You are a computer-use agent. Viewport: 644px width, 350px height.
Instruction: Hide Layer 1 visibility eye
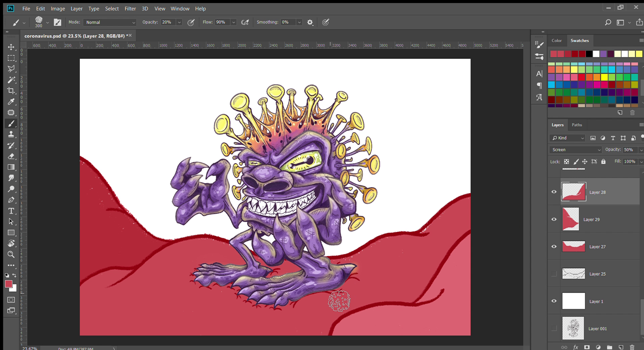(554, 301)
